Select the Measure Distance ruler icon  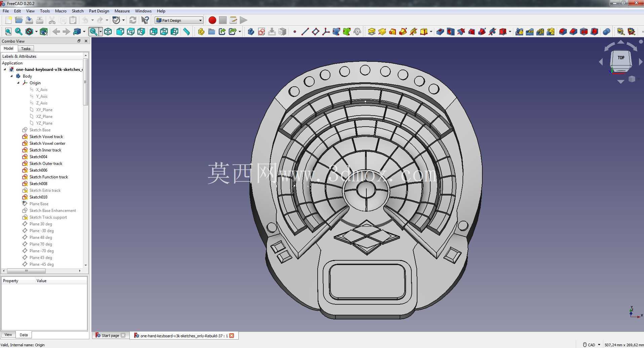[x=186, y=32]
